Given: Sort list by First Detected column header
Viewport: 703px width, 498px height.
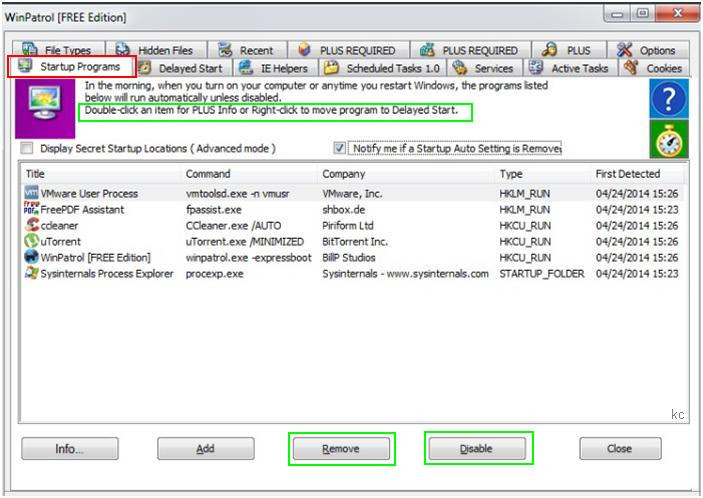Looking at the screenshot, I should (638, 174).
